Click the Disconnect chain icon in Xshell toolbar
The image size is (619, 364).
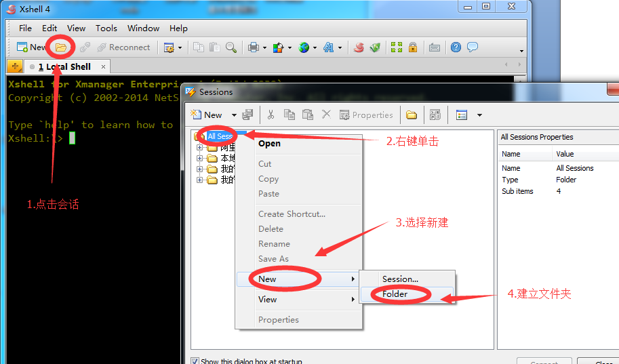85,47
